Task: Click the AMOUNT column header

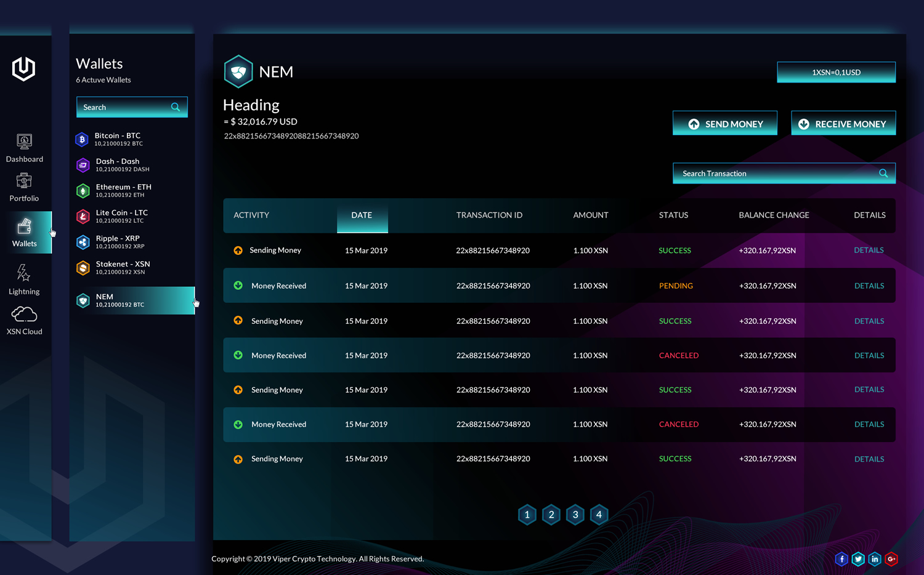Action: [591, 215]
